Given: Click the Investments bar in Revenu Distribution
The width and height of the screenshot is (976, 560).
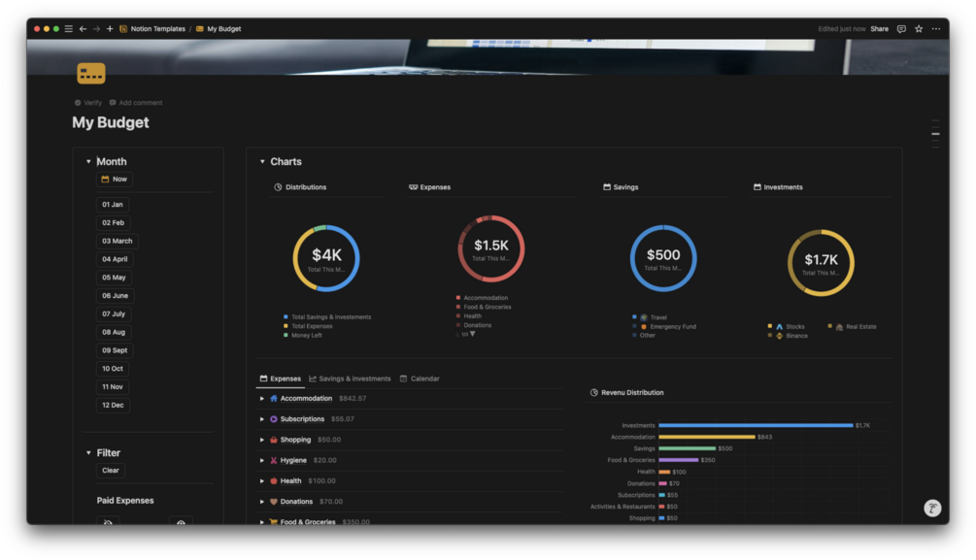Looking at the screenshot, I should [756, 426].
